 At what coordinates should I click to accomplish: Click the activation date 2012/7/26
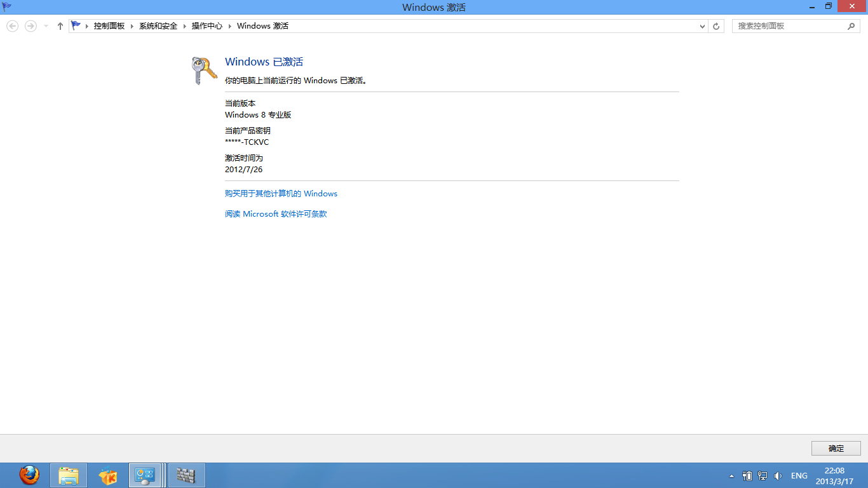[244, 170]
